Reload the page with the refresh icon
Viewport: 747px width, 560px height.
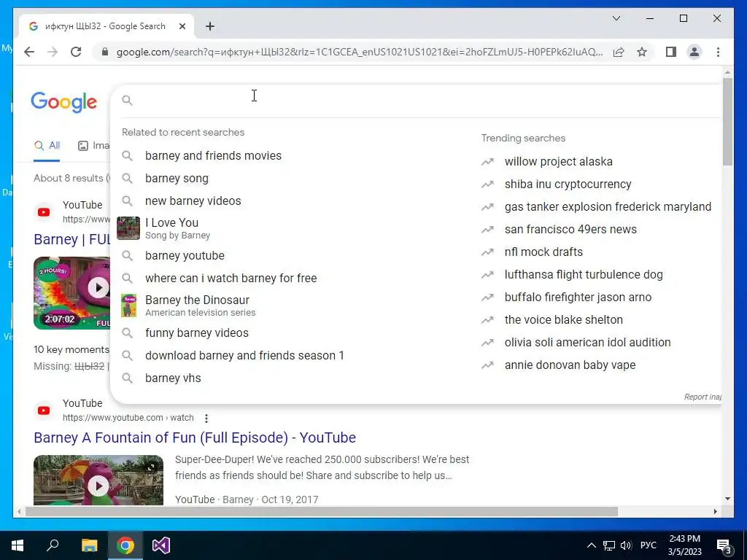[76, 52]
